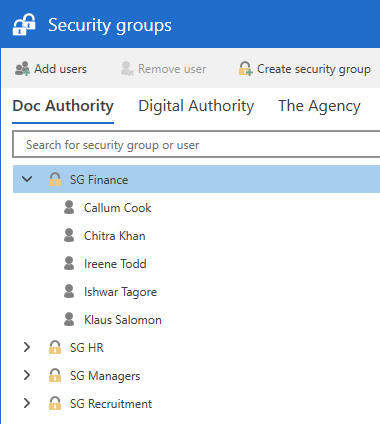Image resolution: width=380 pixels, height=424 pixels.
Task: Expand the SG Managers group
Action: tap(27, 375)
